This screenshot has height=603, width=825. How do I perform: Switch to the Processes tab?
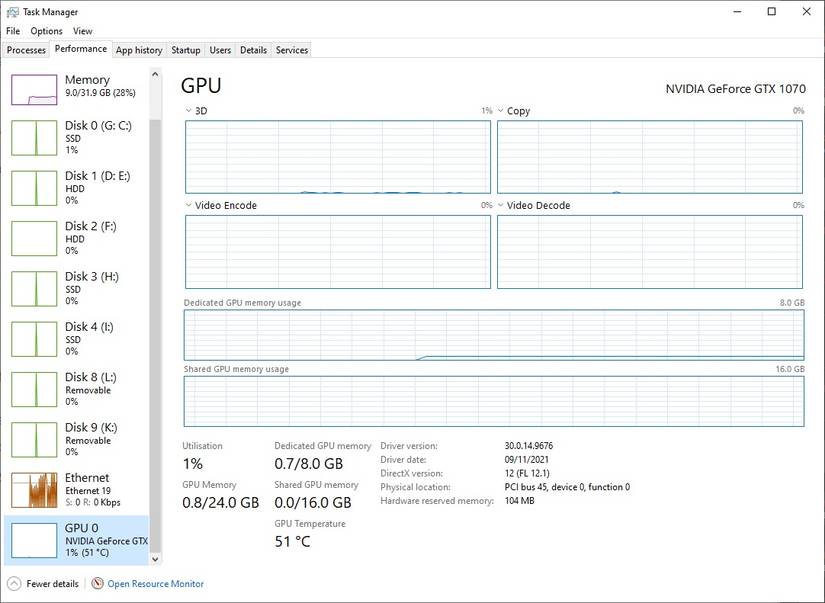26,50
